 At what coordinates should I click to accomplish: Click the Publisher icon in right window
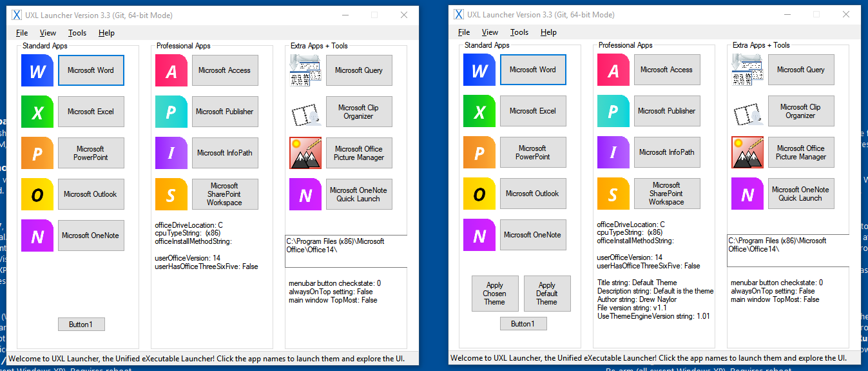coord(613,111)
